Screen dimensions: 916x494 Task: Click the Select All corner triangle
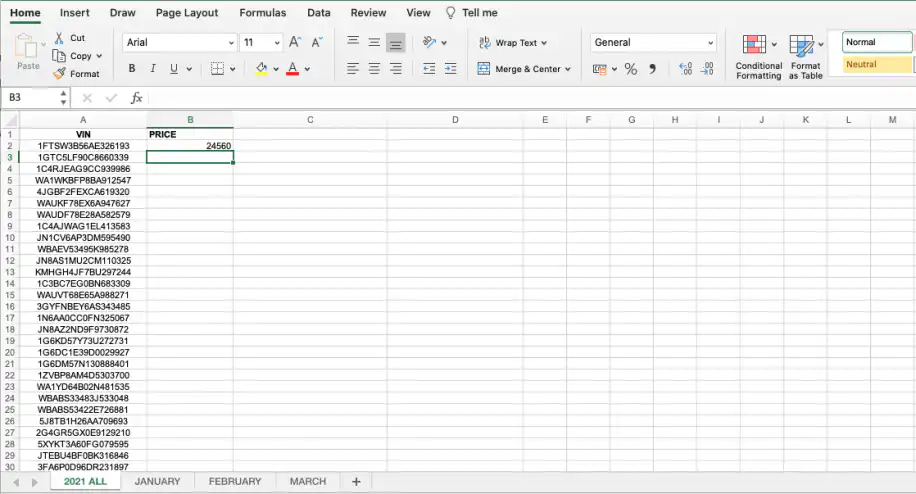click(11, 120)
